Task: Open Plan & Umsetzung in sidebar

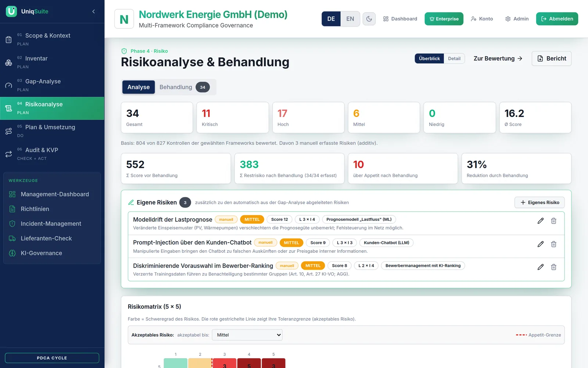Action: (x=52, y=131)
